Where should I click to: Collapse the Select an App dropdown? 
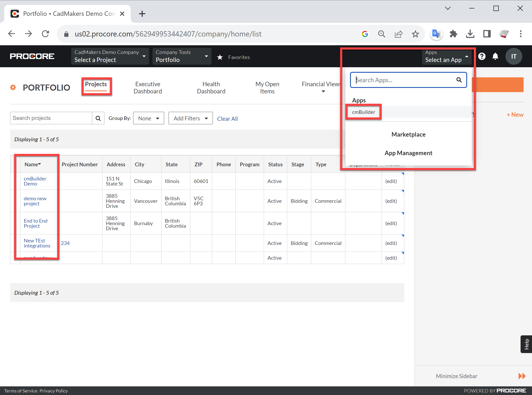coord(446,56)
